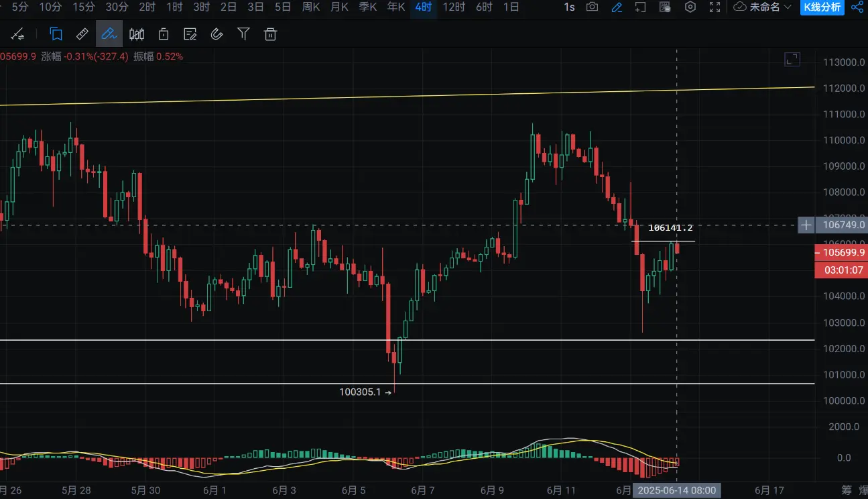Click the 振幅 0.52% amplitude text

(158, 57)
